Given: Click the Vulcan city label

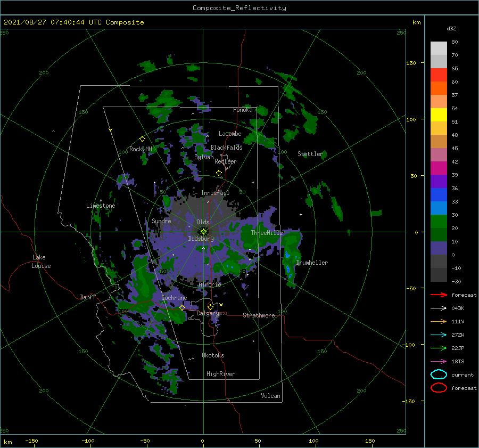Looking at the screenshot, I should [271, 396].
